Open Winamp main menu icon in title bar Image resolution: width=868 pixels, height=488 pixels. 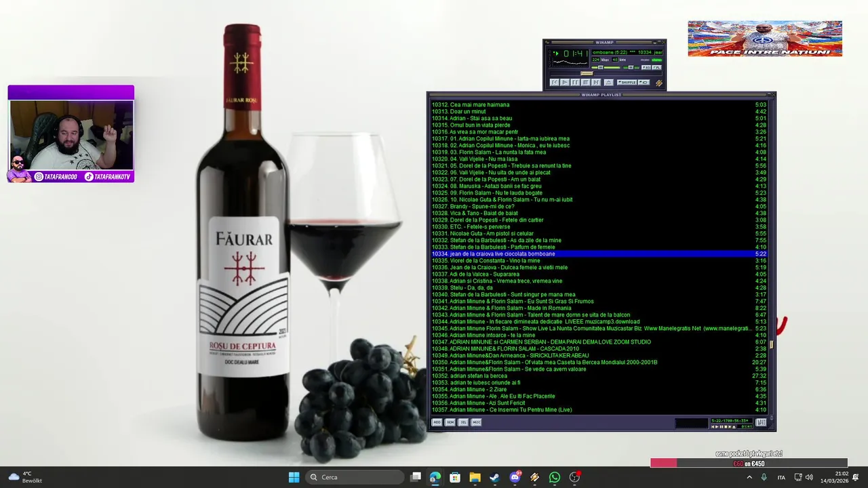point(547,42)
